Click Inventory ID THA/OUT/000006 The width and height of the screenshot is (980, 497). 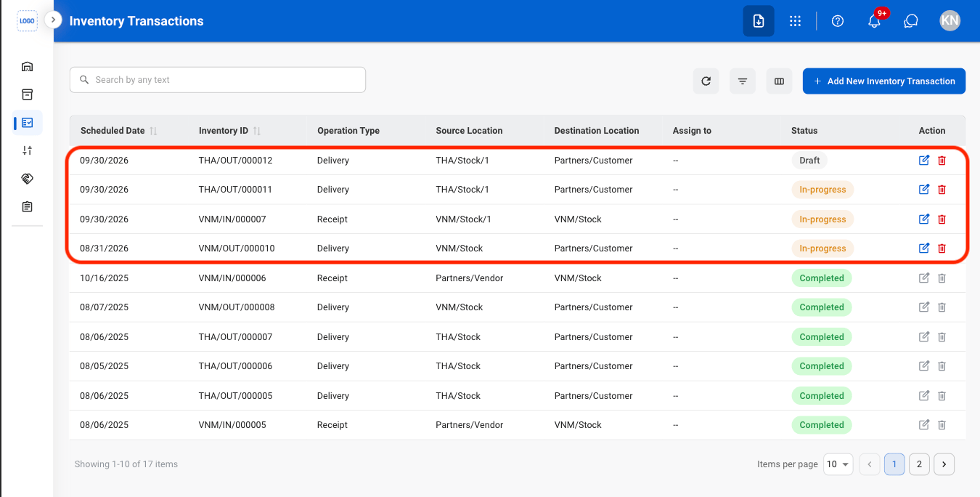click(x=235, y=366)
